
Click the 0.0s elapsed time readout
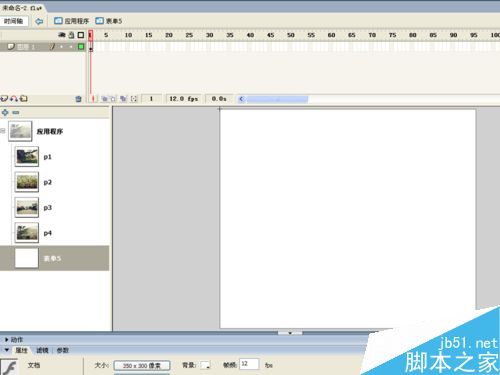pos(219,99)
